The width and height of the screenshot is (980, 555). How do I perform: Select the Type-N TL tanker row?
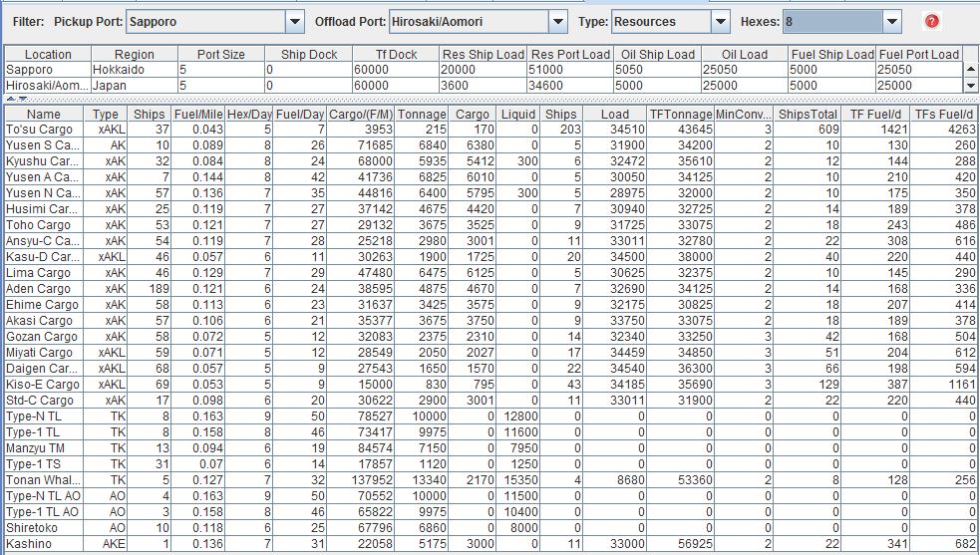tap(491, 416)
